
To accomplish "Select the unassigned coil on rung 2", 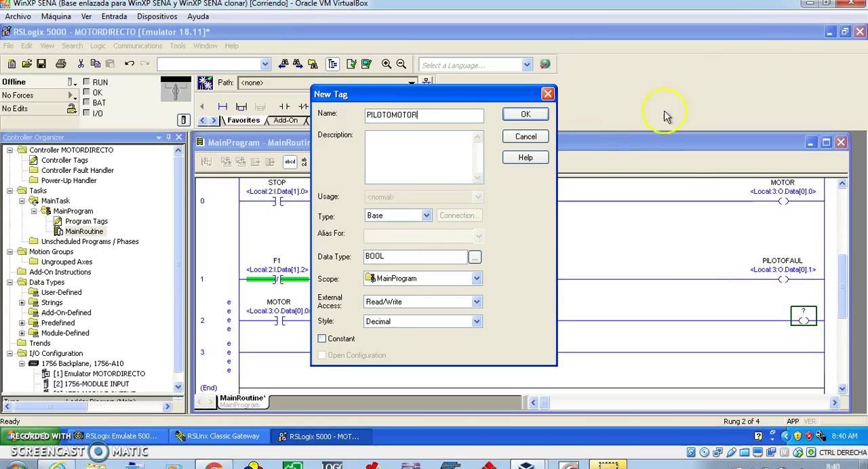I will pyautogui.click(x=804, y=317).
